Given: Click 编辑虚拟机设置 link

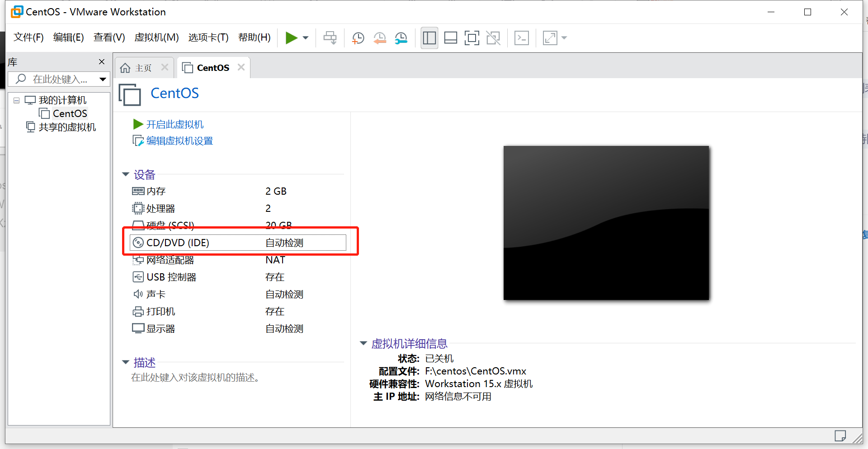Looking at the screenshot, I should coord(179,140).
